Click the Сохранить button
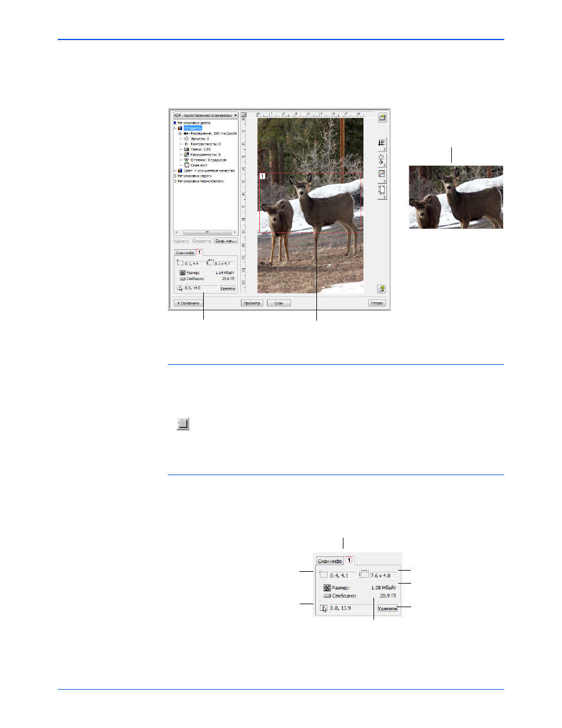 (202, 241)
